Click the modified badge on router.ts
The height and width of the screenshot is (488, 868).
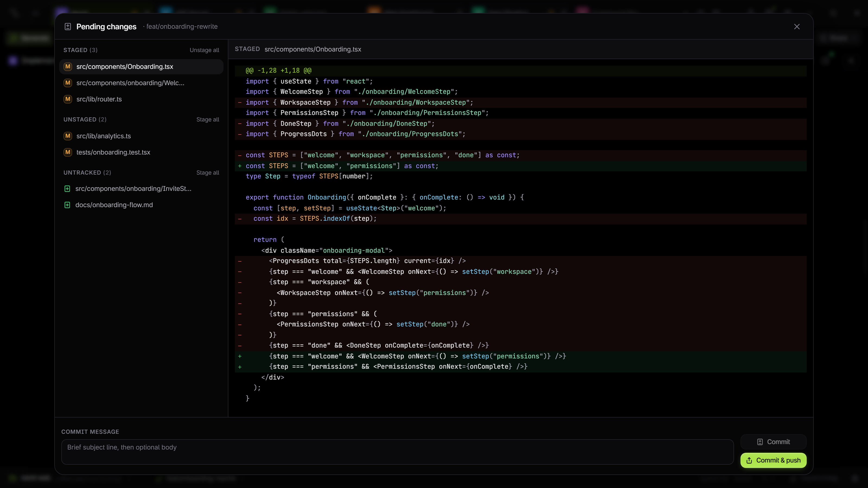(68, 99)
